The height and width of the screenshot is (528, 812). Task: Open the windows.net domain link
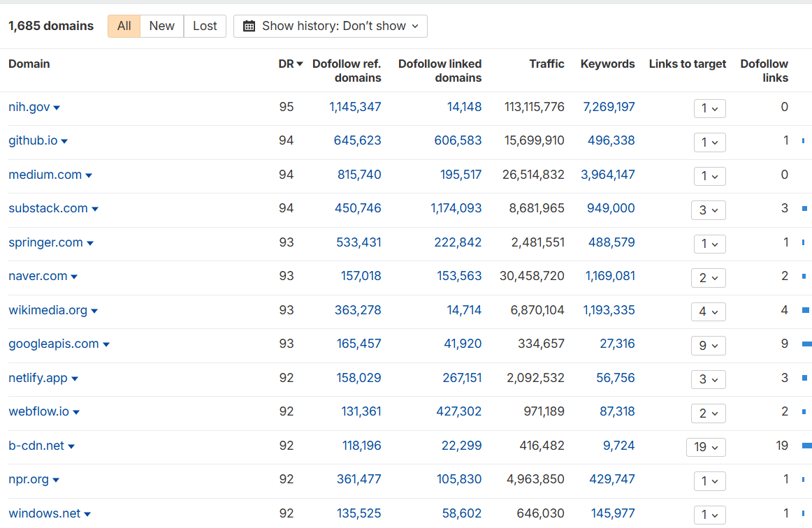pyautogui.click(x=45, y=513)
